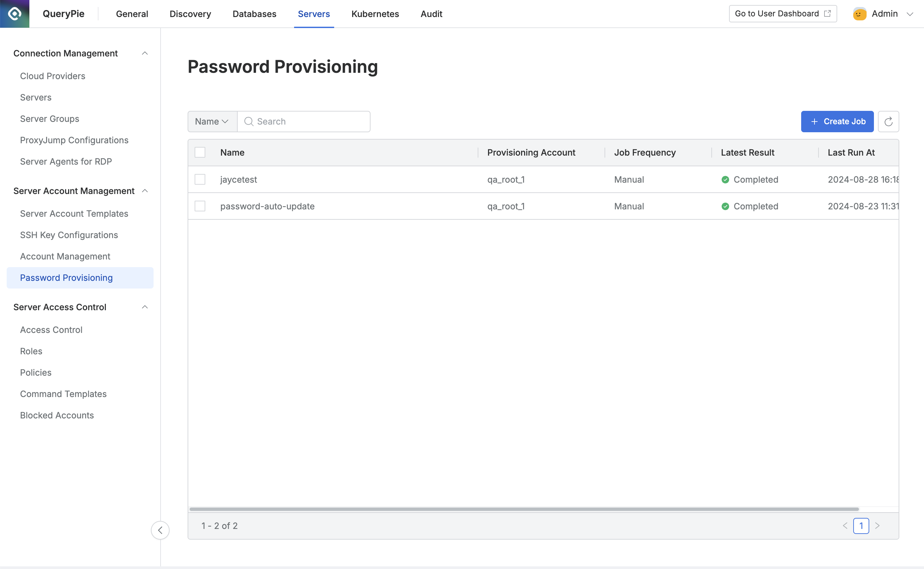Go to the previous page arrow
Screen dimensions: 924x569
pyautogui.click(x=845, y=526)
